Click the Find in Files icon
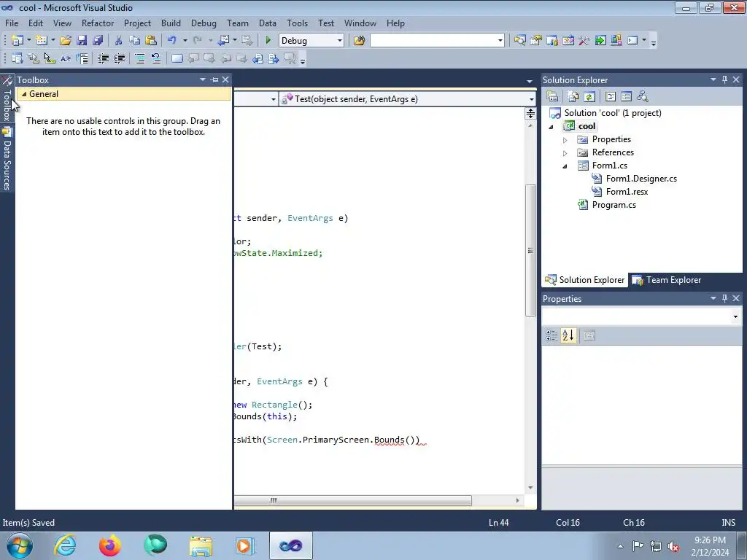Screen dimensions: 747x560 pos(359,41)
